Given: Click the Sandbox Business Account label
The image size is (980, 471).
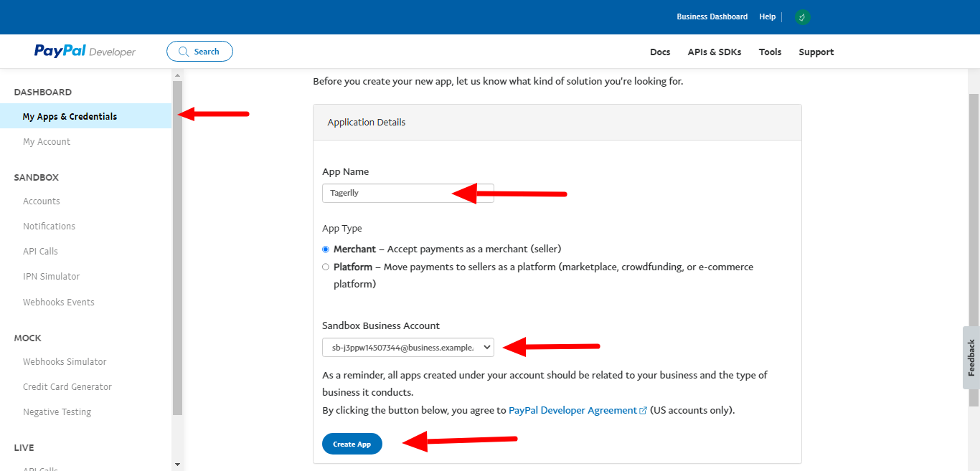Looking at the screenshot, I should click(381, 325).
